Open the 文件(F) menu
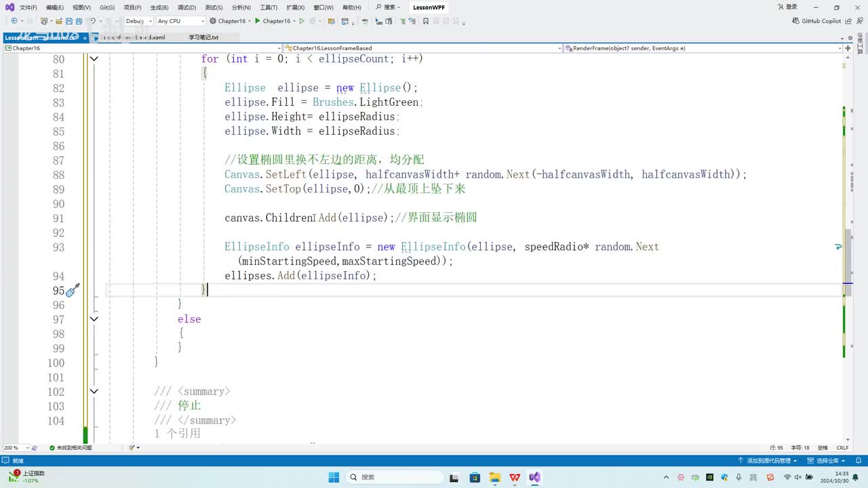 (28, 7)
